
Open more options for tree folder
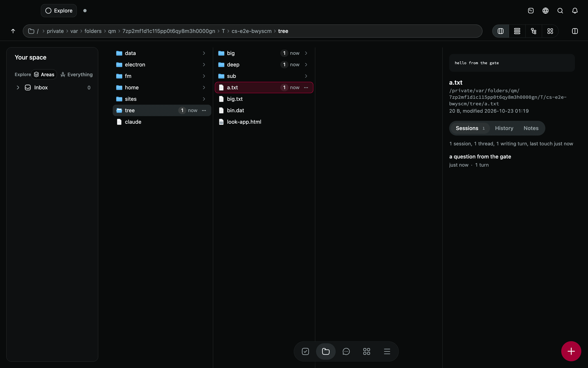tap(204, 110)
